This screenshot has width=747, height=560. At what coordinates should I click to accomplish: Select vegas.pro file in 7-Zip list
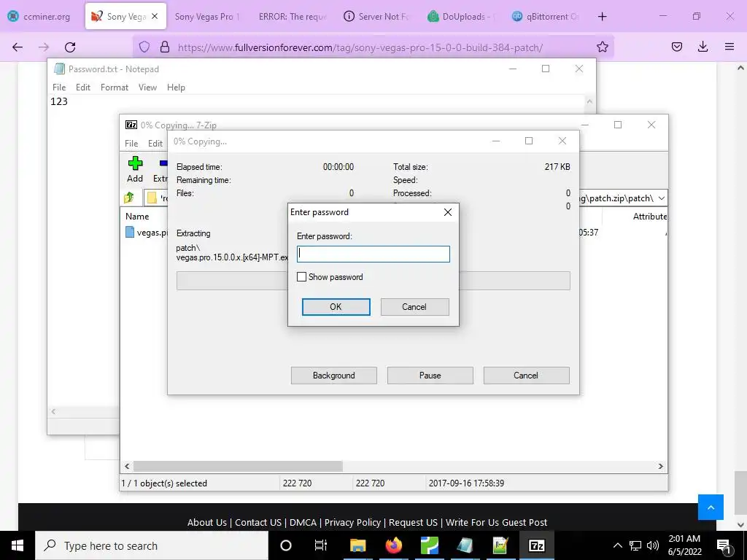(147, 233)
